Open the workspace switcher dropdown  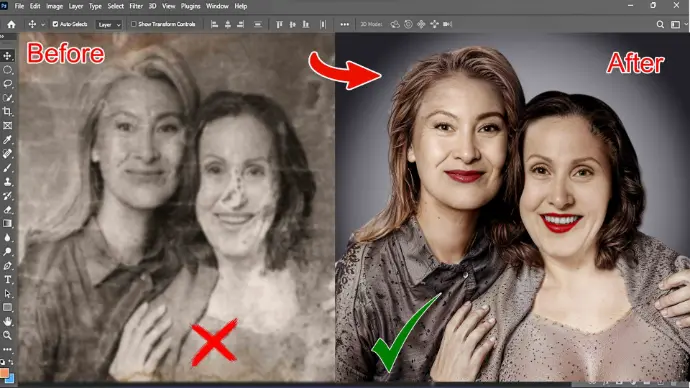[x=678, y=25]
